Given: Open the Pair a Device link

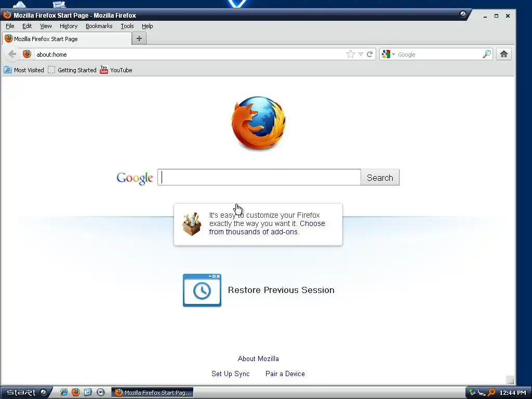Looking at the screenshot, I should pyautogui.click(x=285, y=374).
